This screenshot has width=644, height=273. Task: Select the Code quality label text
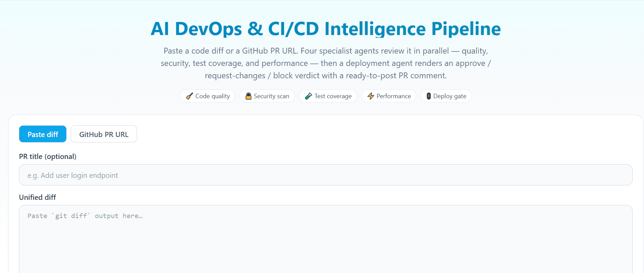coord(213,96)
